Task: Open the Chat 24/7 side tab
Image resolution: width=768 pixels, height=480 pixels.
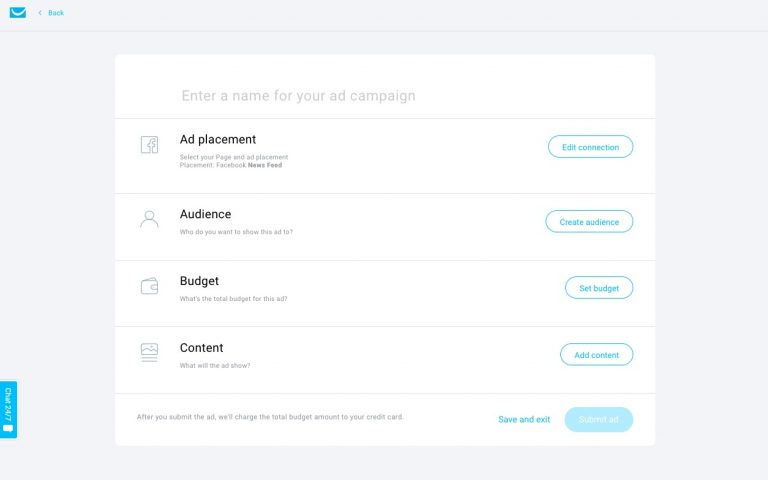Action: (x=8, y=409)
